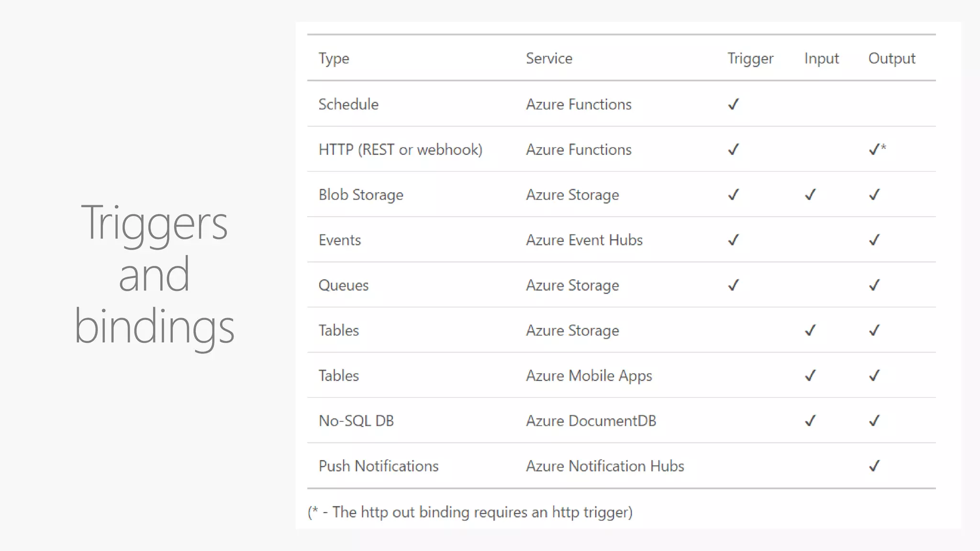Click the HTTP row Trigger checkmark
Screen dimensions: 980x551
[734, 150]
